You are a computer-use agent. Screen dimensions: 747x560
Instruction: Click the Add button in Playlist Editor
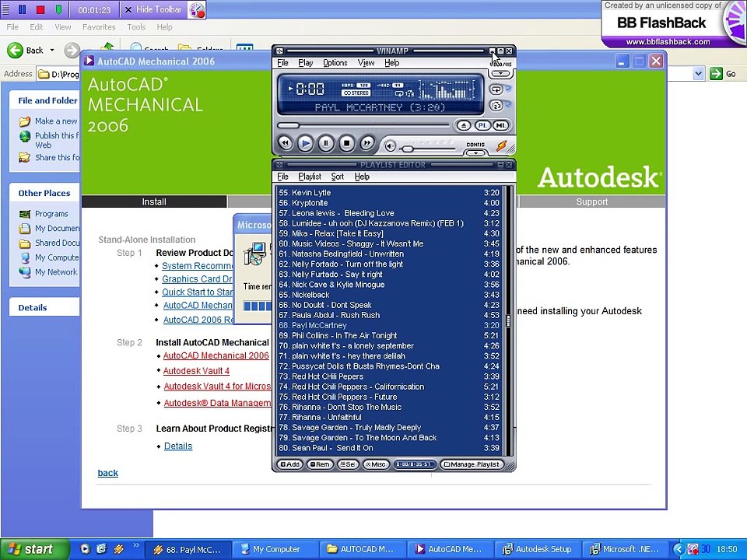coord(289,464)
